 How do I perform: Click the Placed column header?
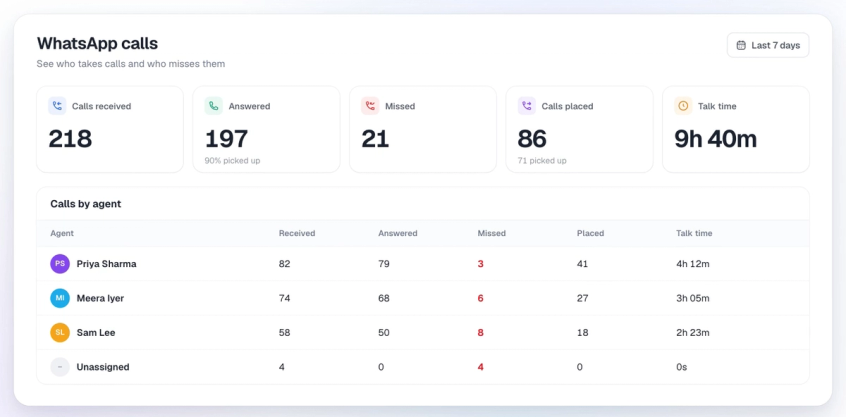590,234
